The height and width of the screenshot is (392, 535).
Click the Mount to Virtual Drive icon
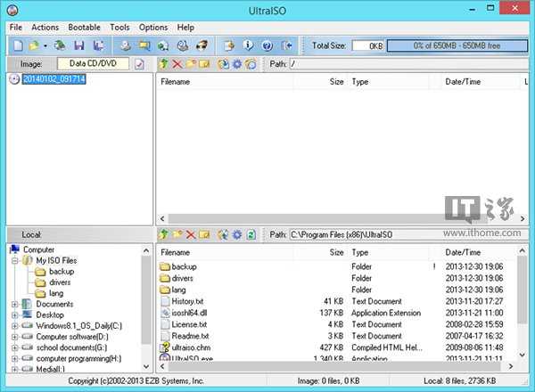click(183, 45)
